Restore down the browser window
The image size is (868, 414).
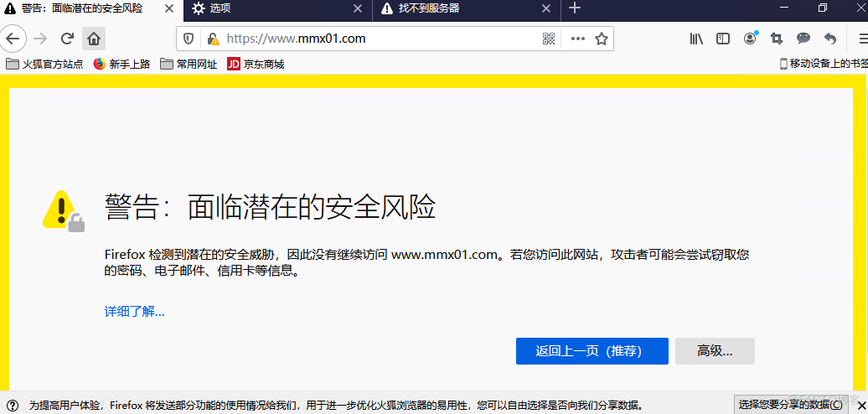822,8
